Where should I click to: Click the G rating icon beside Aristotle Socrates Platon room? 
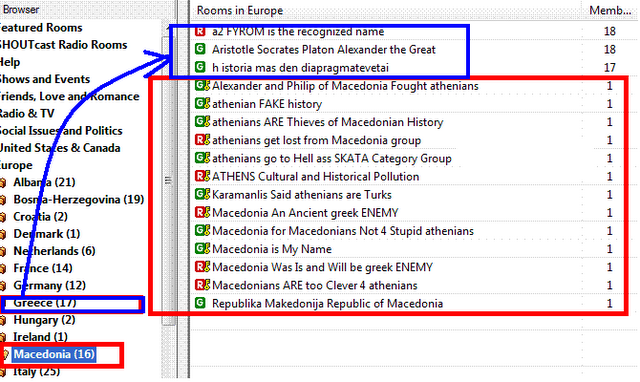click(200, 49)
